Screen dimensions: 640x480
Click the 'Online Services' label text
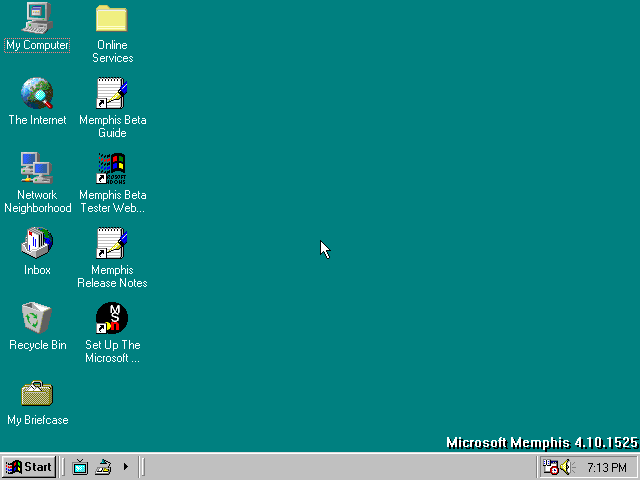[x=112, y=51]
